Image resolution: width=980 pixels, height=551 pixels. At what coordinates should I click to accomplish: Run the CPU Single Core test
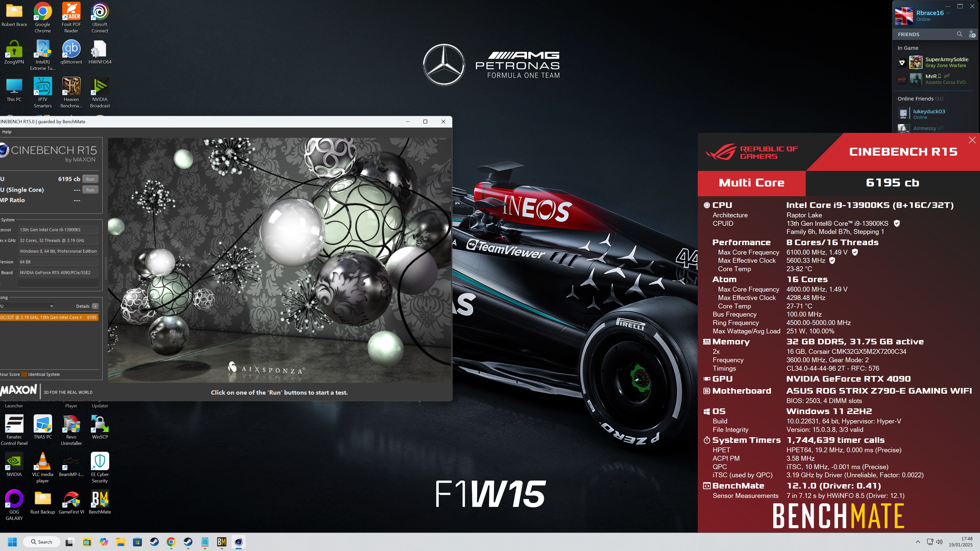pos(90,190)
